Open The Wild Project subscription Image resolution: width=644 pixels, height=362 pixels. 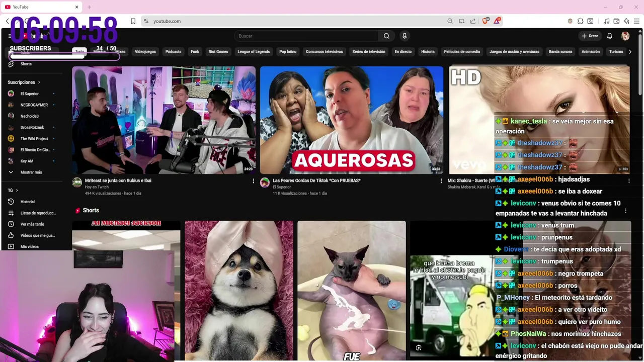(32, 138)
